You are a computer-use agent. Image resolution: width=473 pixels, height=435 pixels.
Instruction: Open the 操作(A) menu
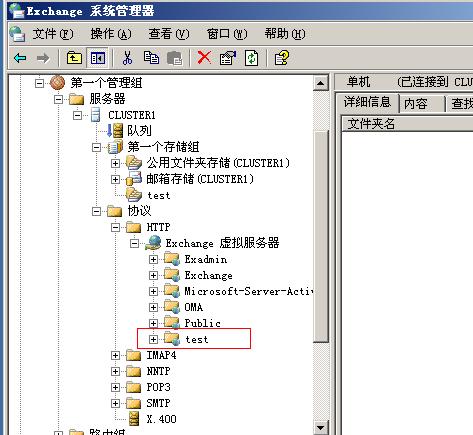tap(111, 34)
